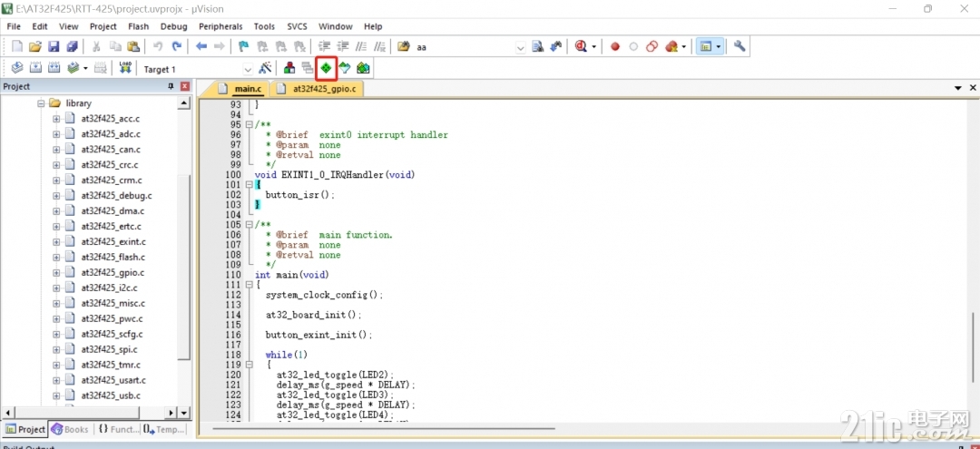Viewport: 980px width, 449px height.
Task: Click the Redo arrow icon
Action: (177, 46)
